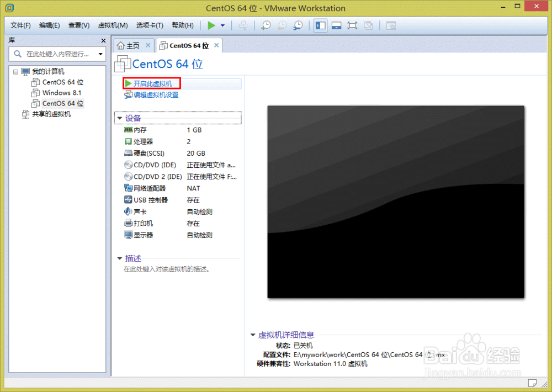
Task: Click 编辑虚拟机设置 link
Action: (156, 95)
